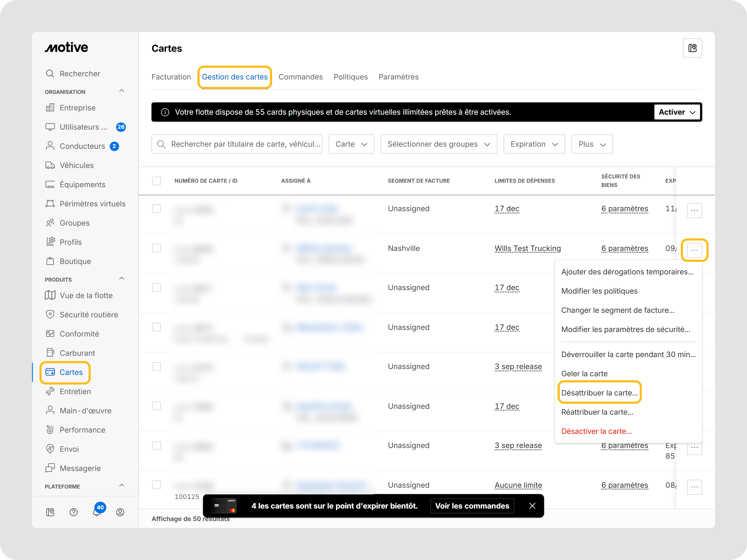Select Cartes in sidebar
The height and width of the screenshot is (560, 747).
click(64, 372)
